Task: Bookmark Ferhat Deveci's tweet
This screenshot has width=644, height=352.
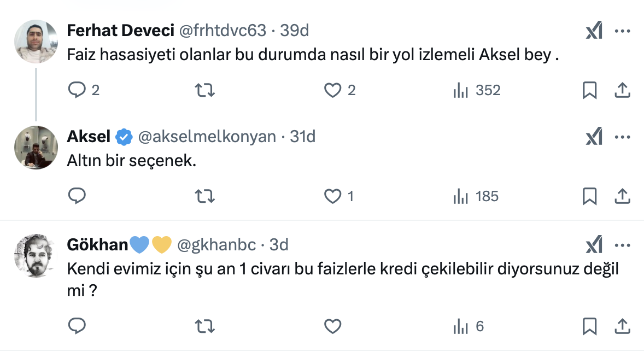Action: point(589,90)
